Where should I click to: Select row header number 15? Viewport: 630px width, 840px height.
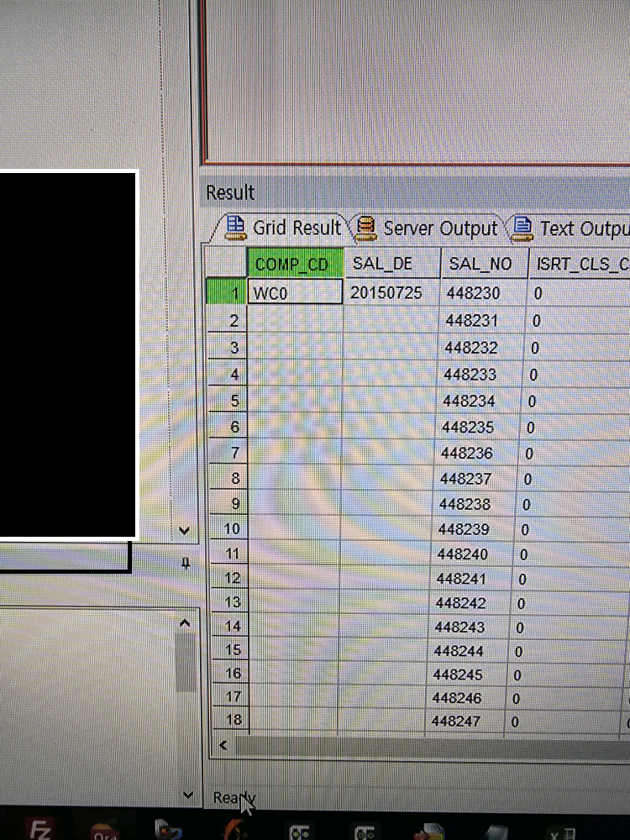tap(231, 650)
